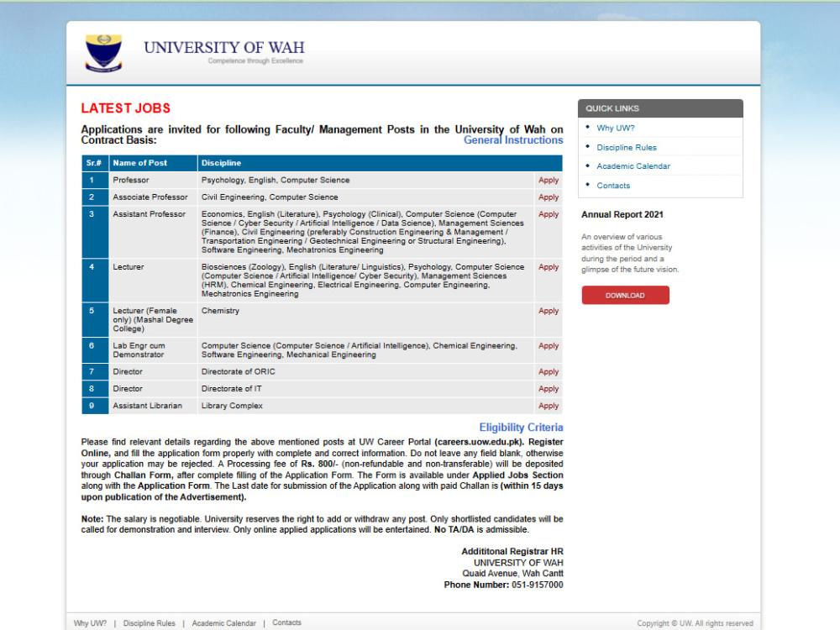
Task: Click the Lab Engr cum Demonstrator cell
Action: point(153,350)
